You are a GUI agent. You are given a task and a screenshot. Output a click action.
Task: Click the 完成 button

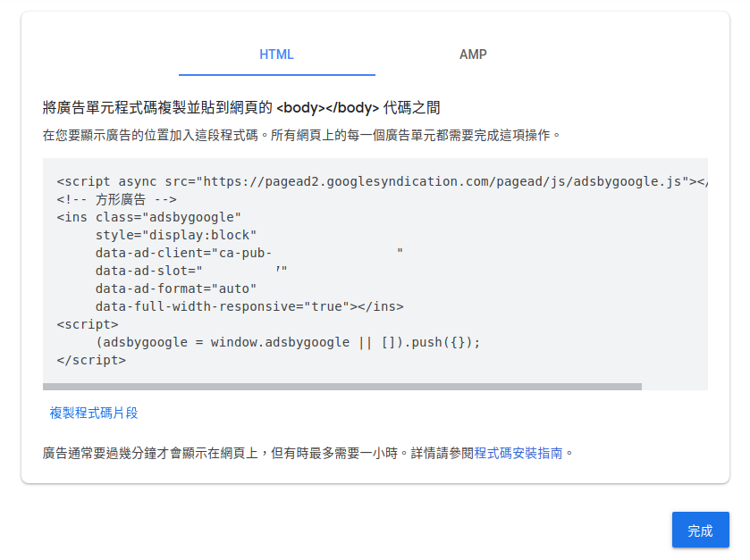pyautogui.click(x=700, y=530)
